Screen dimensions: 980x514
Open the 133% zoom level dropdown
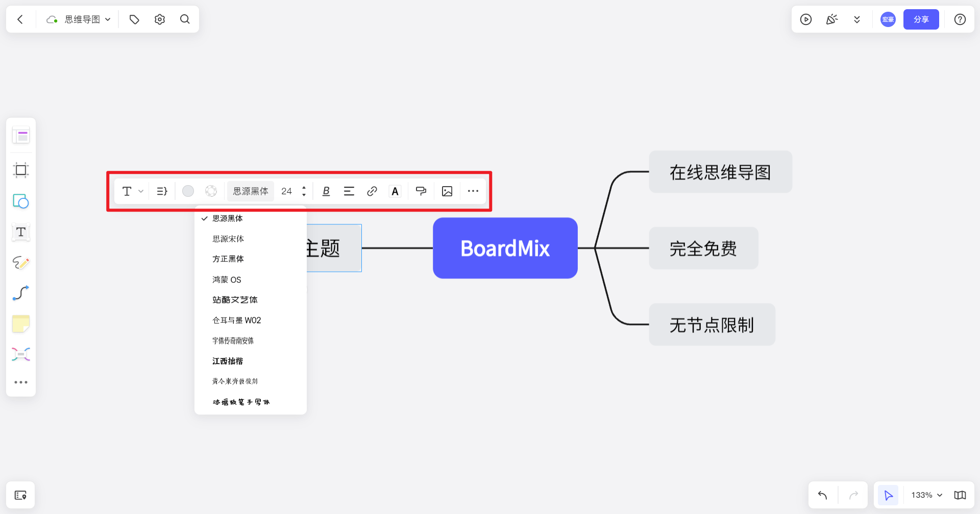(x=926, y=495)
